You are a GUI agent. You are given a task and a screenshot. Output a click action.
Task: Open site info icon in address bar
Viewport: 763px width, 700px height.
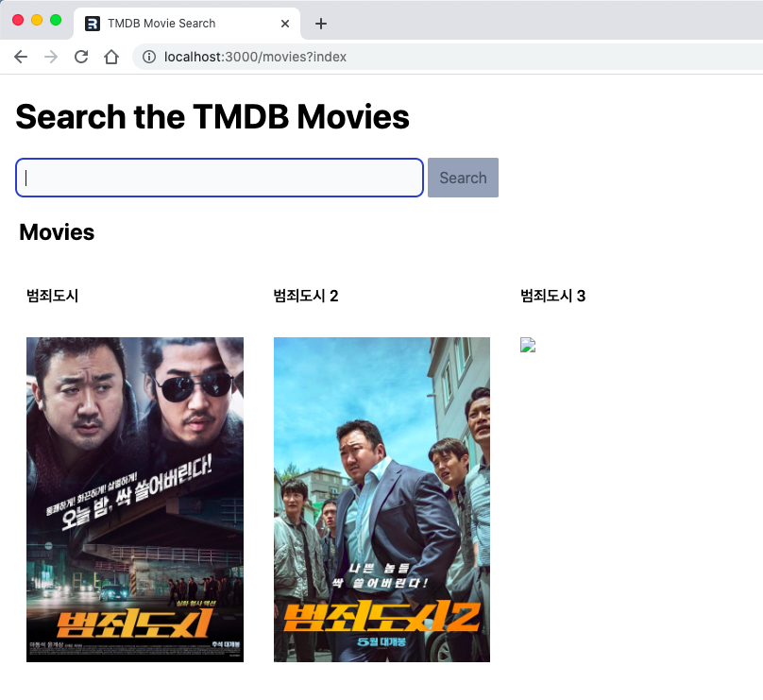tap(149, 57)
